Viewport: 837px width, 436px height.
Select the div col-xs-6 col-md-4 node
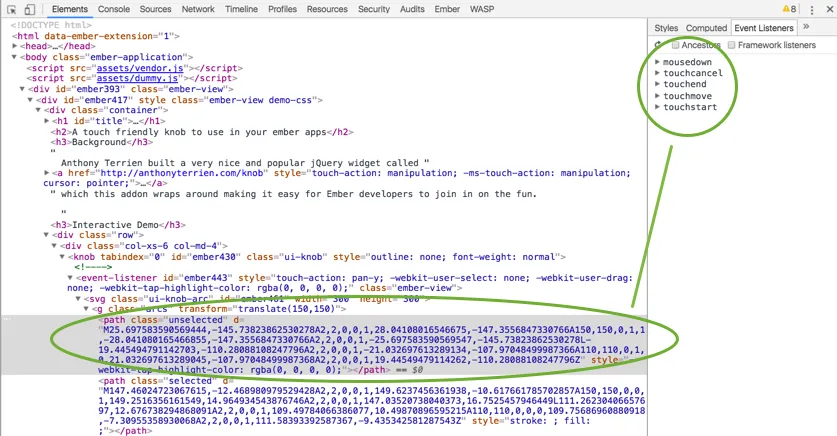coord(144,246)
